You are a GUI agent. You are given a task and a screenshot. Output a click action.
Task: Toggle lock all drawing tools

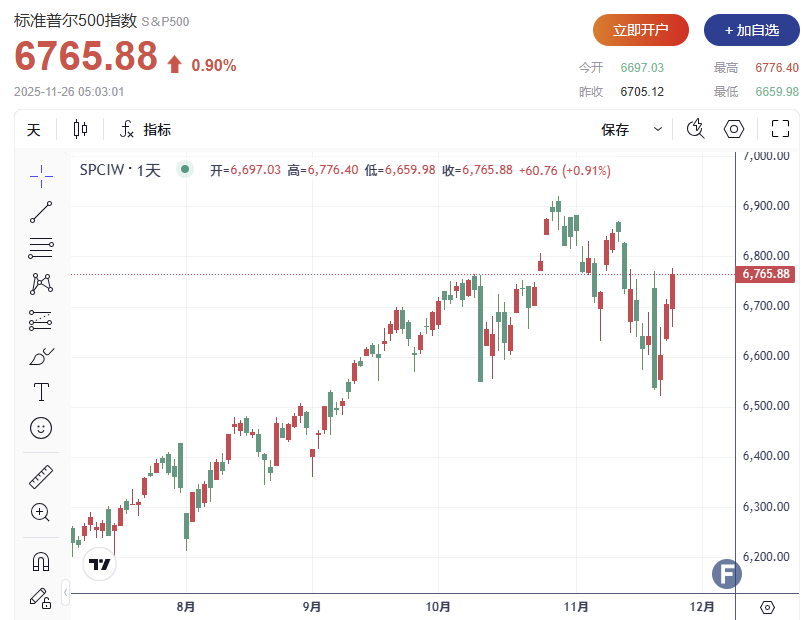tap(41, 598)
